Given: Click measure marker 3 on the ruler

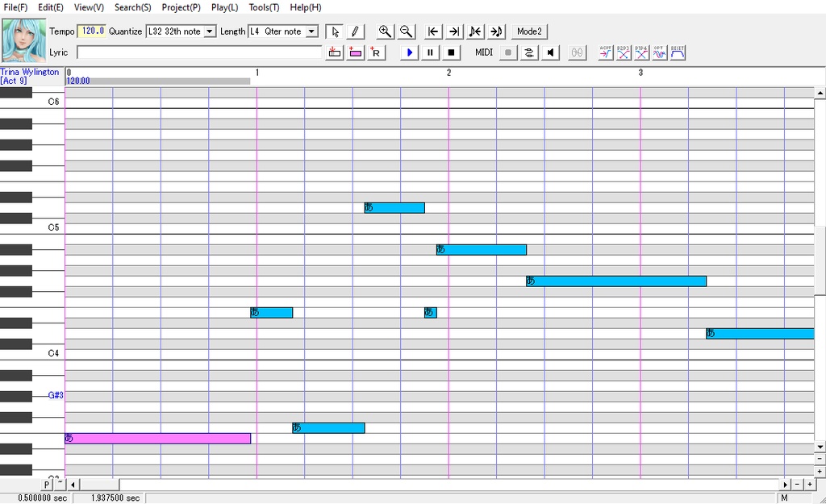Looking at the screenshot, I should [640, 73].
